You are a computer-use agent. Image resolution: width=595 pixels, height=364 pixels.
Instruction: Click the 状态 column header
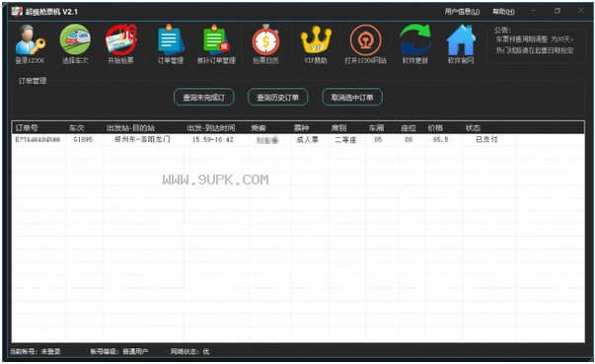473,128
